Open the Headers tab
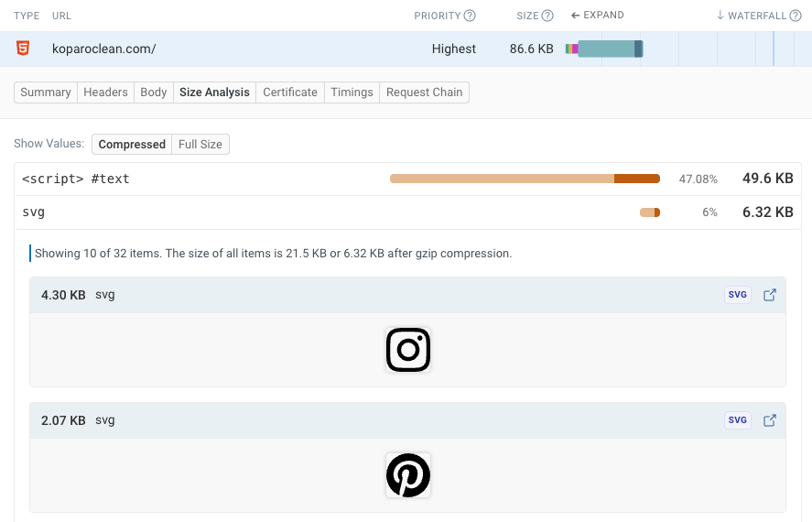 (105, 92)
